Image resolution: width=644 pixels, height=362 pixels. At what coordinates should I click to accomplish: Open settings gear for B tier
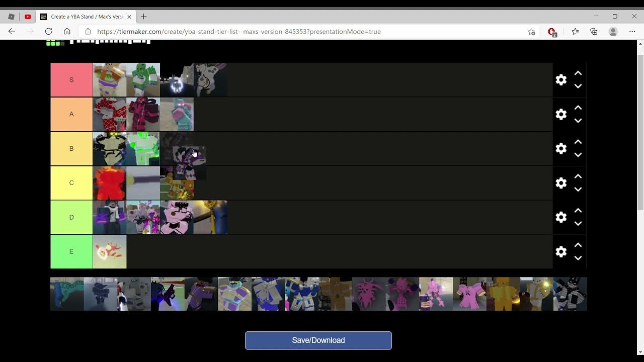561,148
